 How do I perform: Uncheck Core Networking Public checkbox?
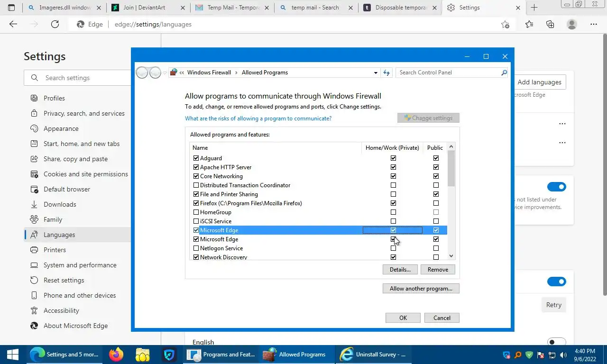click(436, 176)
